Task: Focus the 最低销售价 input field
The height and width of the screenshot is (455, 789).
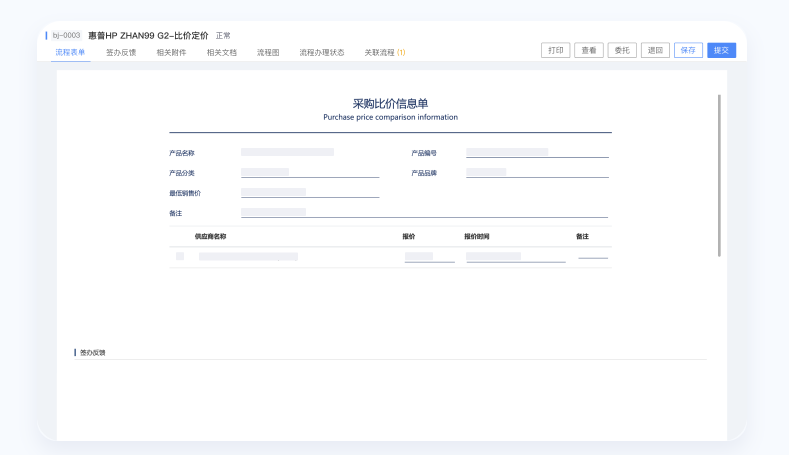Action: point(310,193)
